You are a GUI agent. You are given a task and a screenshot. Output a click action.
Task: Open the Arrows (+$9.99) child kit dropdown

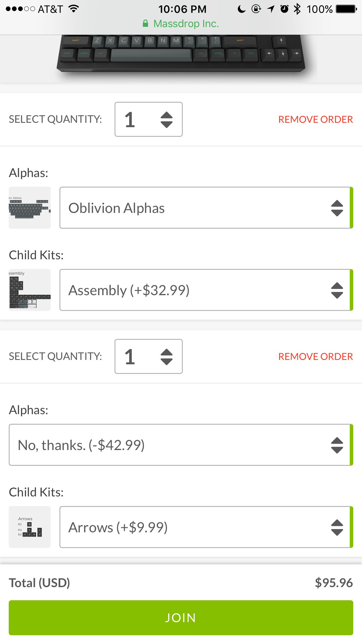[206, 527]
